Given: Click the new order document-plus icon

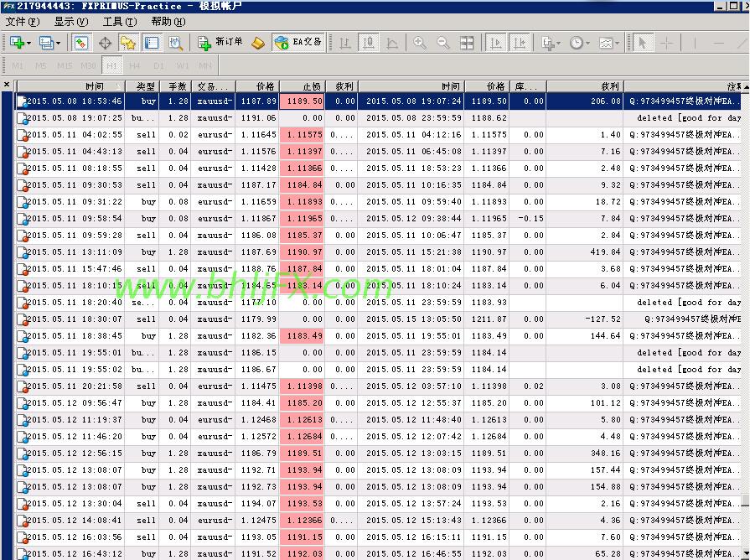Looking at the screenshot, I should 204,43.
